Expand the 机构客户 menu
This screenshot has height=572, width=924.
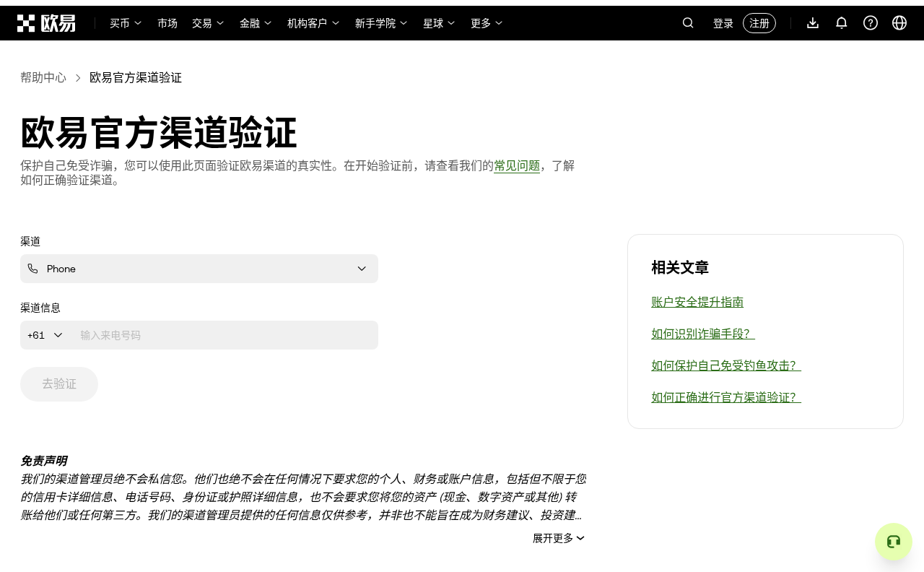[x=313, y=23]
